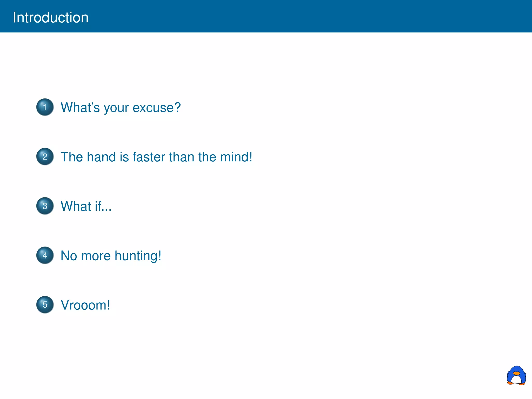
Task: Open the "No more hunting!" section
Action: (x=111, y=256)
